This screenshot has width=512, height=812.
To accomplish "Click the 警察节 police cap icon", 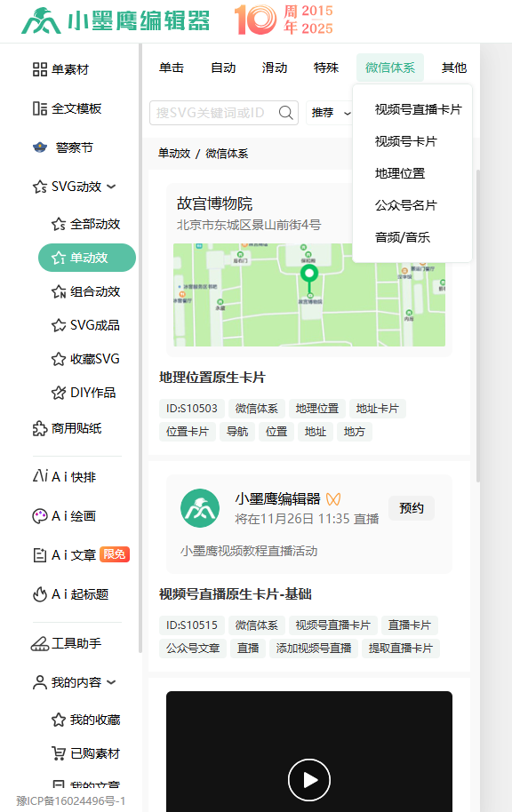I will coord(40,147).
